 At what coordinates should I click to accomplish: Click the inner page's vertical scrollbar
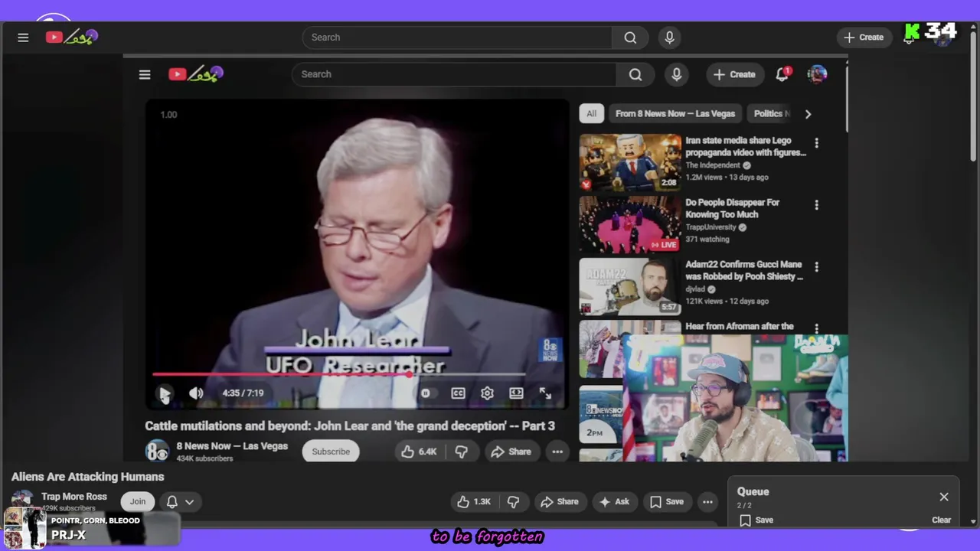(x=846, y=99)
